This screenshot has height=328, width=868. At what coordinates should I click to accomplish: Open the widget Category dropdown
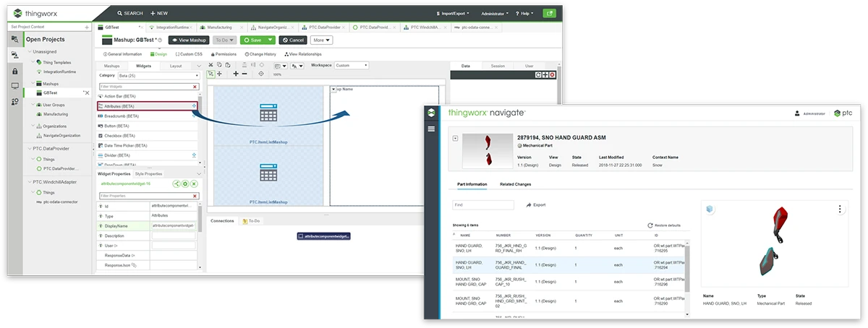click(158, 75)
